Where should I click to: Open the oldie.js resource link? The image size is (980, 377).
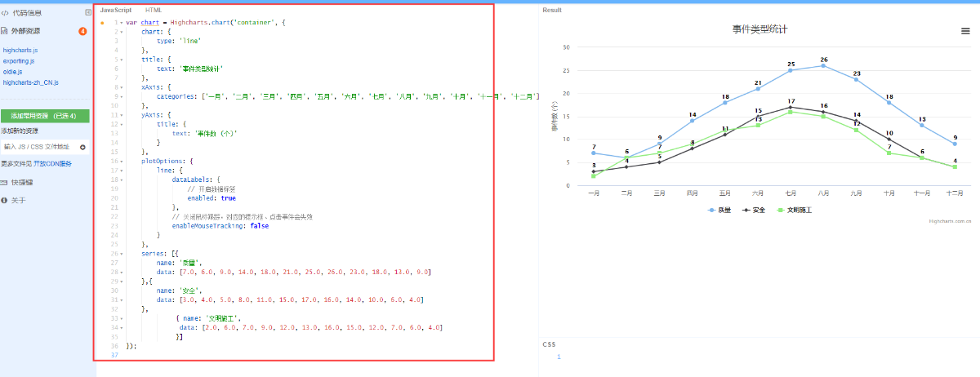pos(13,72)
